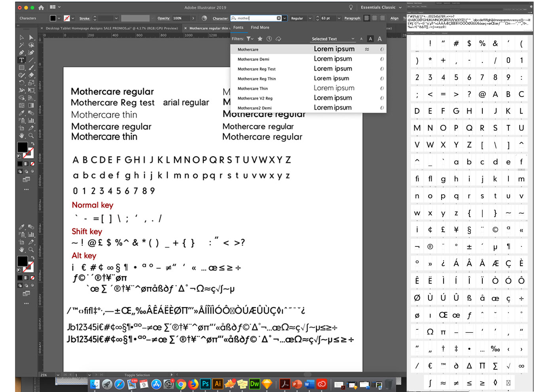This screenshot has width=554, height=392.
Task: Show fonts similar to Mothercare
Action: (367, 49)
